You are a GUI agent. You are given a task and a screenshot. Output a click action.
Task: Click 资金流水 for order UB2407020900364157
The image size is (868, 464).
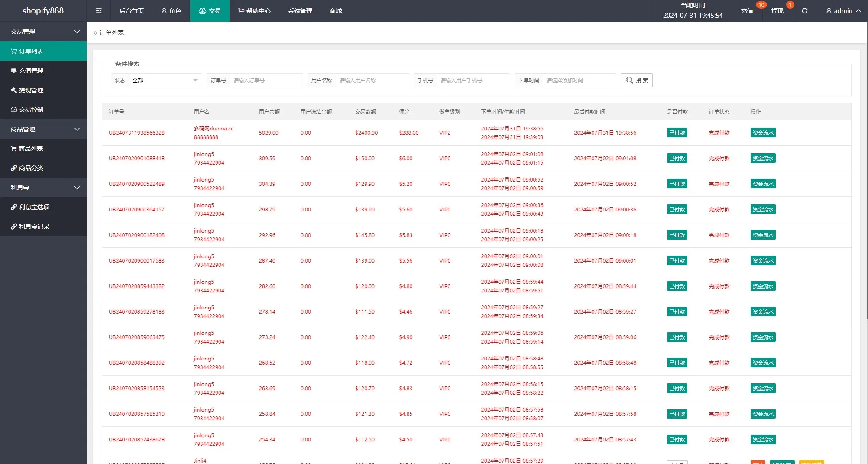pyautogui.click(x=763, y=210)
